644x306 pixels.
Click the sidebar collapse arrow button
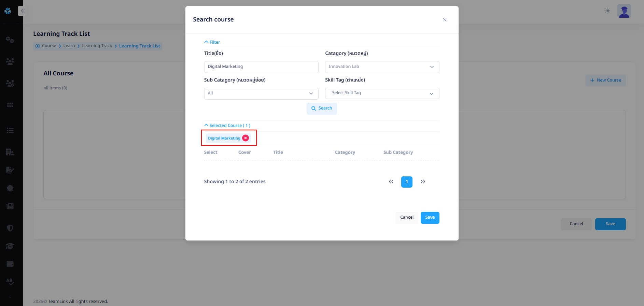(23, 11)
